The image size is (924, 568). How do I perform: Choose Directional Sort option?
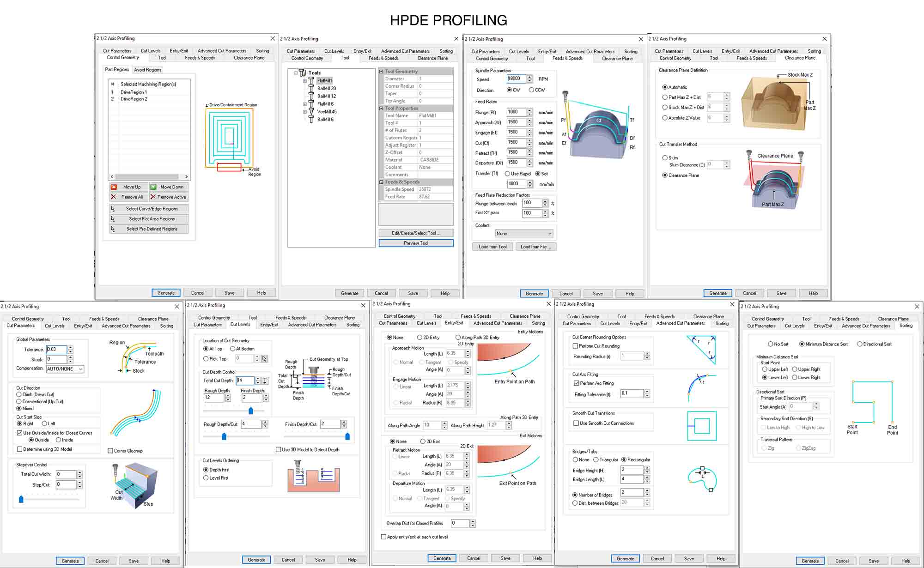click(x=874, y=344)
